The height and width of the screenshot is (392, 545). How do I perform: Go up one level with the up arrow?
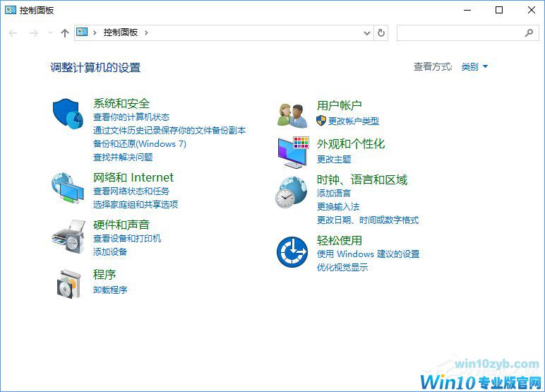(x=65, y=33)
